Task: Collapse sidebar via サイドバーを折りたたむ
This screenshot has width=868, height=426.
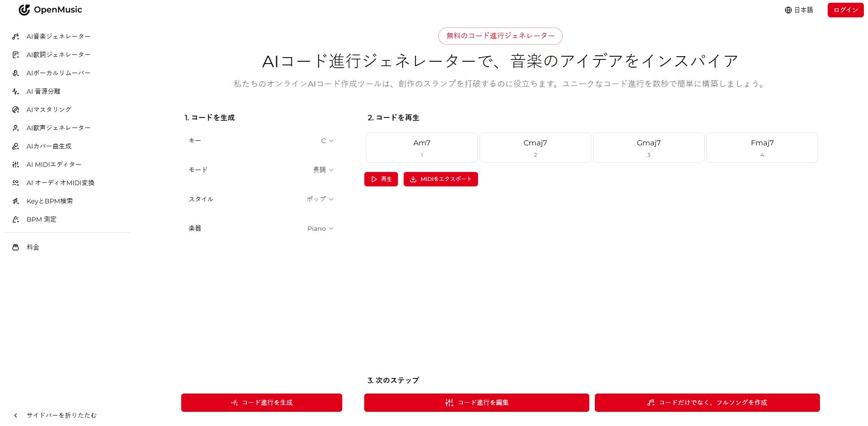Action: [x=61, y=415]
